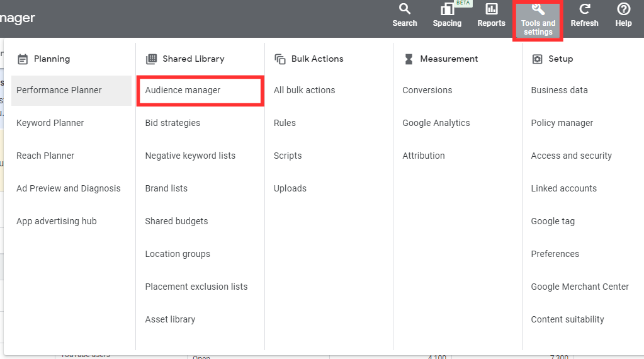Viewport: 644px width, 359px height.
Task: Go to Location groups
Action: pos(178,254)
